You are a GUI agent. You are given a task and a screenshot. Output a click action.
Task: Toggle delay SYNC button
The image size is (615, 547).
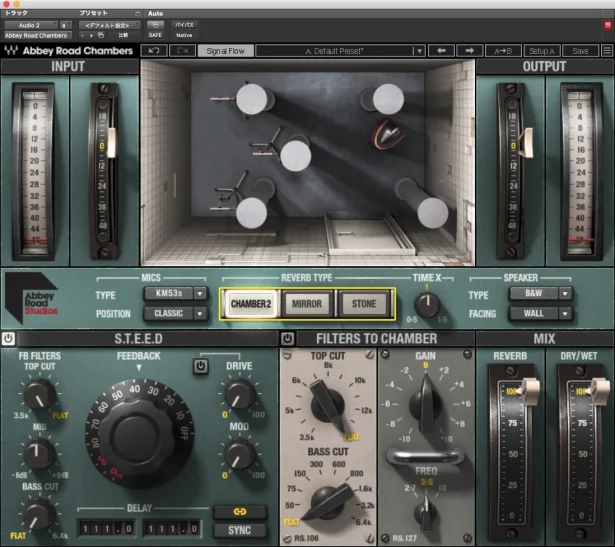tap(240, 530)
